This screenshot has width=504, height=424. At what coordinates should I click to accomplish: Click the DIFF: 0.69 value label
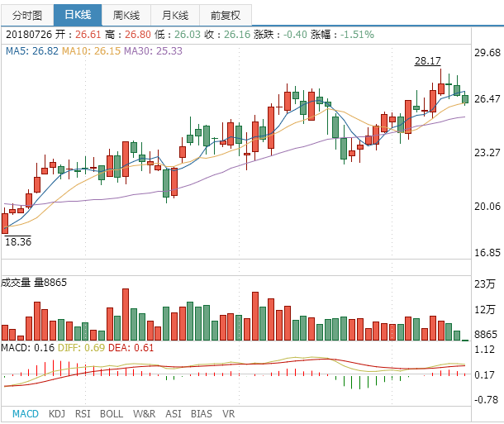(81, 348)
